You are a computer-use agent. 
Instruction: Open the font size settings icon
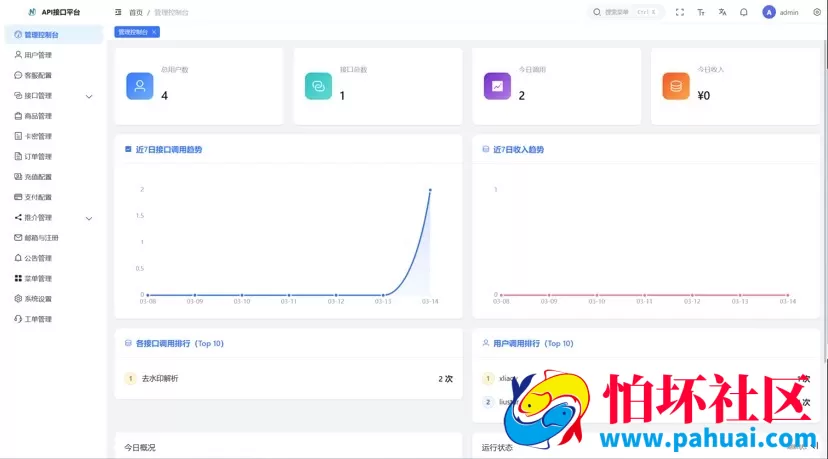pyautogui.click(x=701, y=13)
